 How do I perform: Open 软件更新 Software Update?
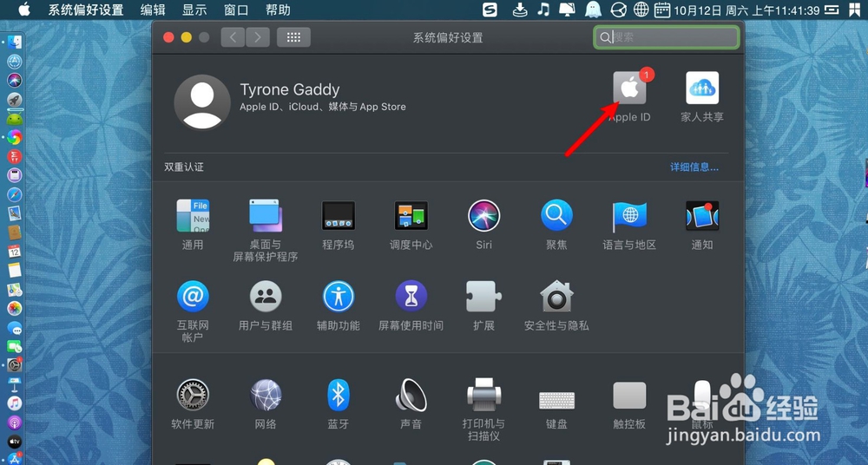(193, 395)
